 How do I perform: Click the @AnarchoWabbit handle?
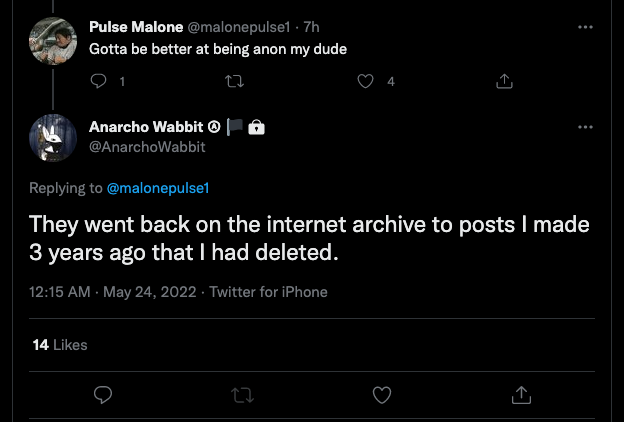point(146,146)
